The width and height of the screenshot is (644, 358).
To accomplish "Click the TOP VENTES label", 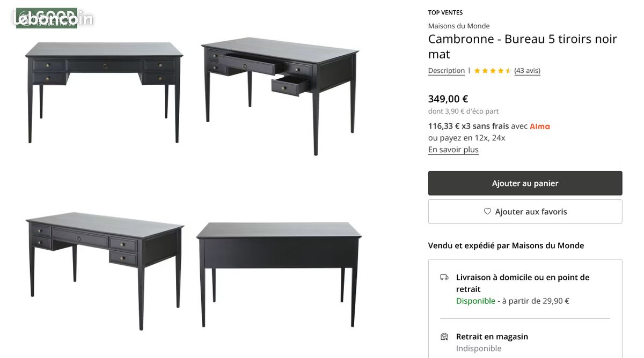I will click(445, 12).
